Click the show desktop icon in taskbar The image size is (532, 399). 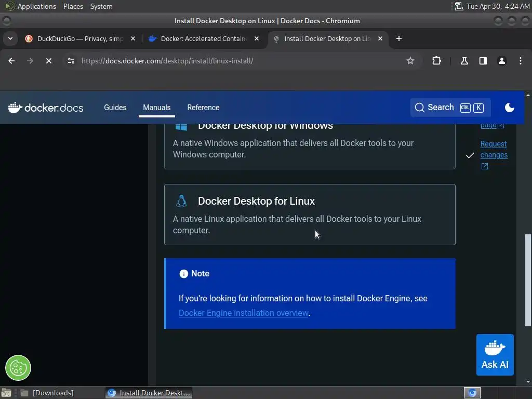(6, 393)
